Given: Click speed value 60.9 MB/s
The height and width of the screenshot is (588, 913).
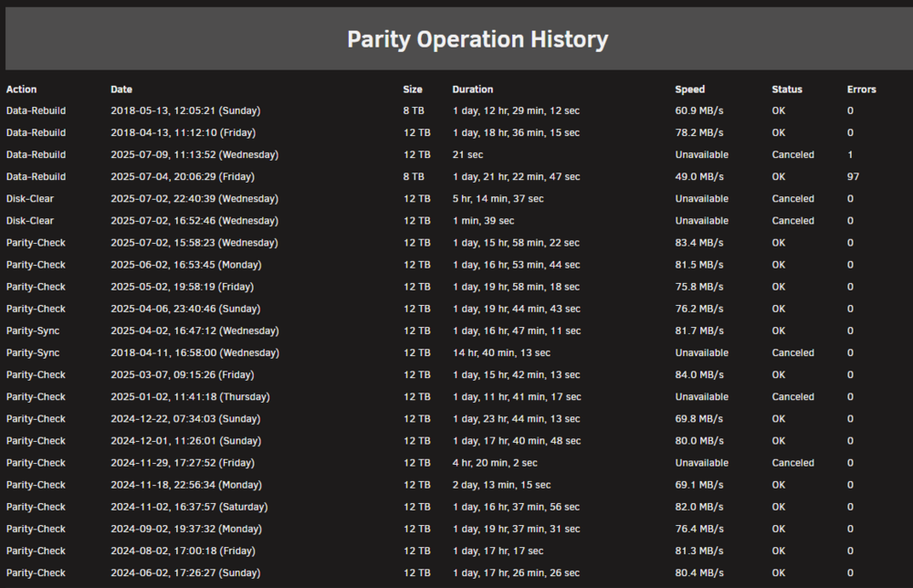Looking at the screenshot, I should 699,110.
